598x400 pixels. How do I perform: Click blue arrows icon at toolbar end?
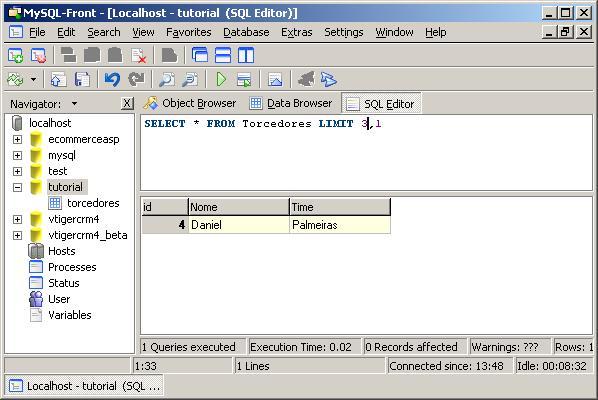point(329,80)
